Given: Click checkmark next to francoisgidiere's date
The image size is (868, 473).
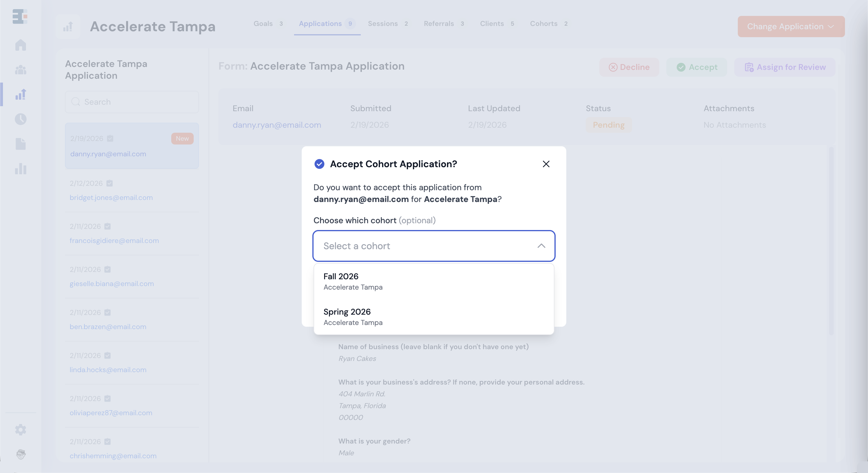Looking at the screenshot, I should 107,226.
